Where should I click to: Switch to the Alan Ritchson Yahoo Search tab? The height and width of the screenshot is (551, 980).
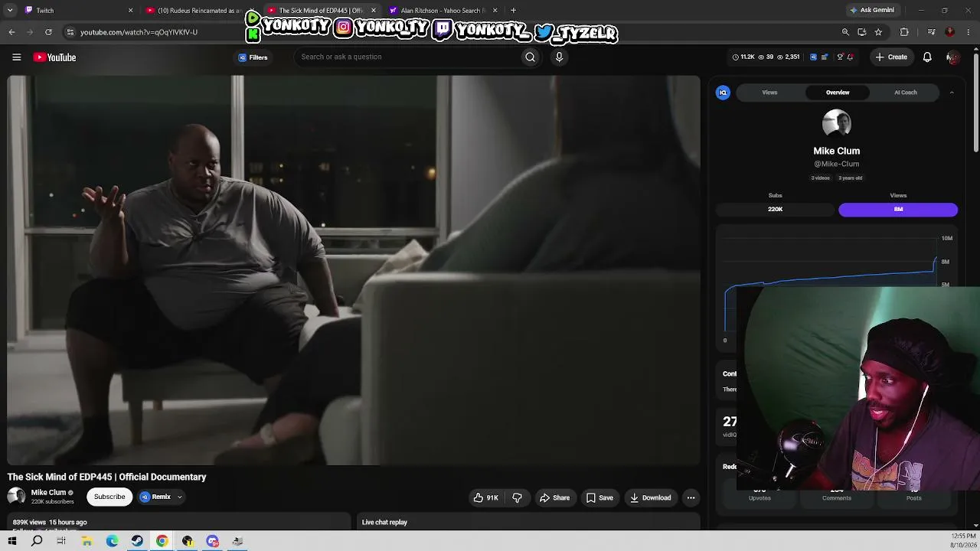(443, 11)
